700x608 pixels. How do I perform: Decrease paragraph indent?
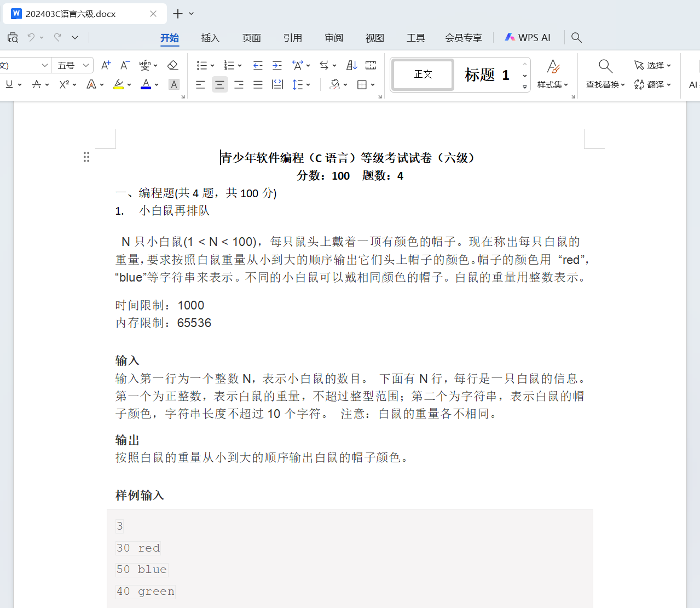(x=258, y=65)
